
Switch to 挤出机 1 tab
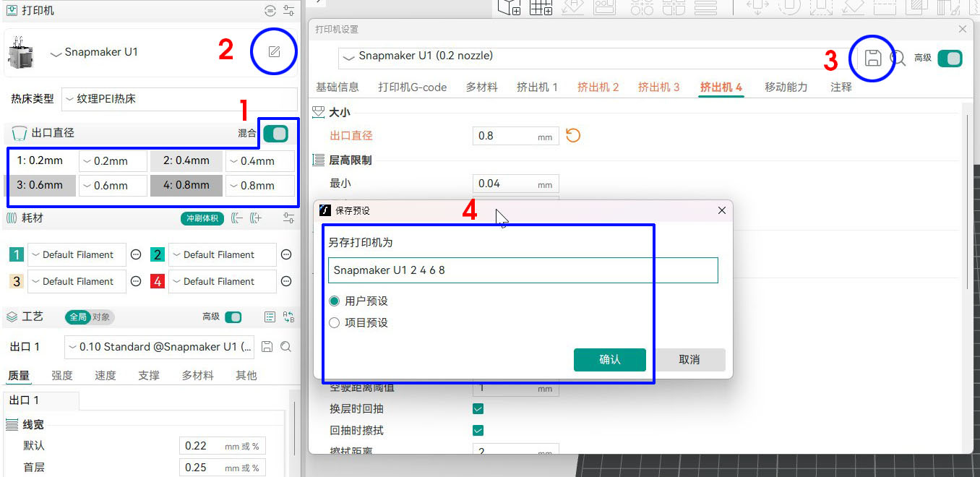point(537,87)
